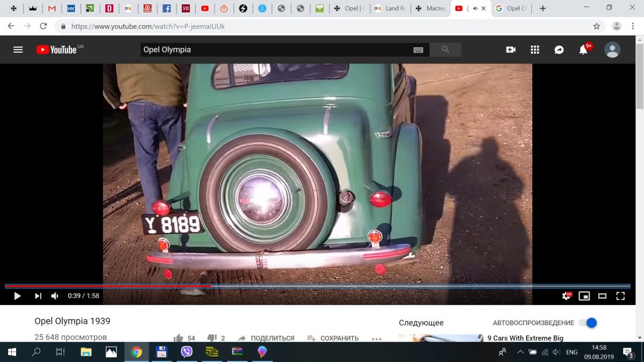Show hidden system tray icons
644x362 pixels.
[520, 352]
